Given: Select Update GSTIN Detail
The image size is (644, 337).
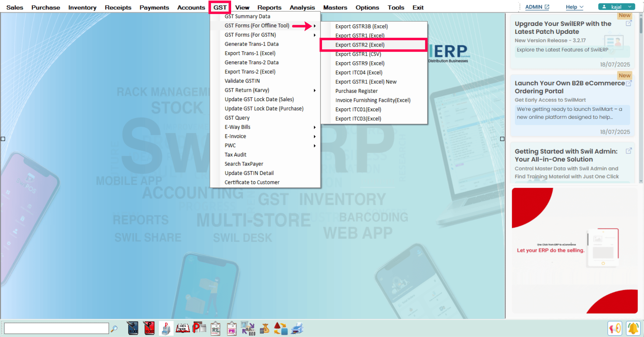Looking at the screenshot, I should click(265, 173).
